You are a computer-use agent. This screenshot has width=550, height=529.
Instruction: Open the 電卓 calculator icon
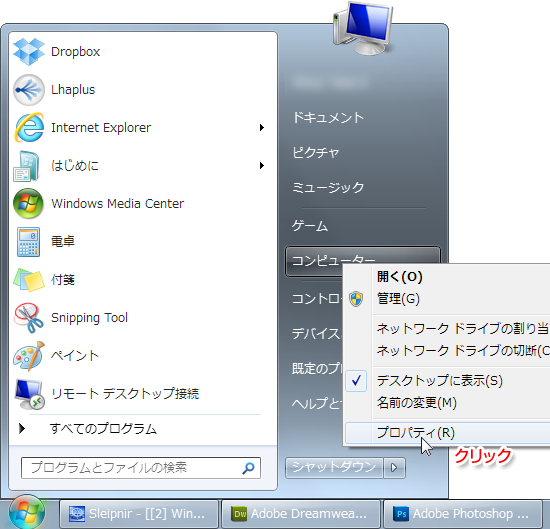tap(28, 242)
